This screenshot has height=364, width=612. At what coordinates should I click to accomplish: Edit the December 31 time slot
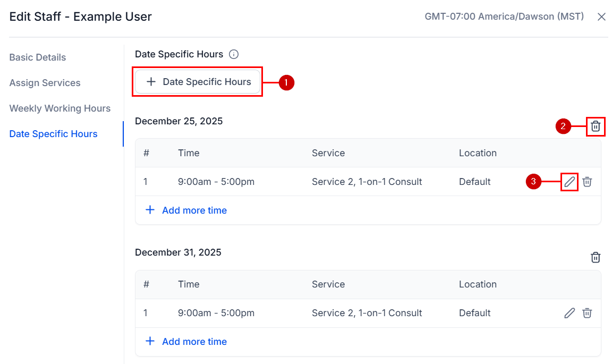[569, 313]
